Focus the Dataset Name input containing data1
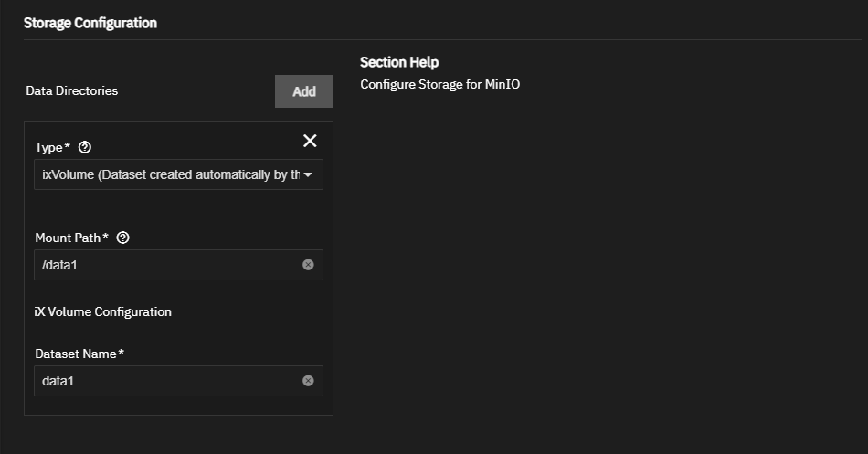Viewport: 868px width, 454px height. (x=178, y=381)
